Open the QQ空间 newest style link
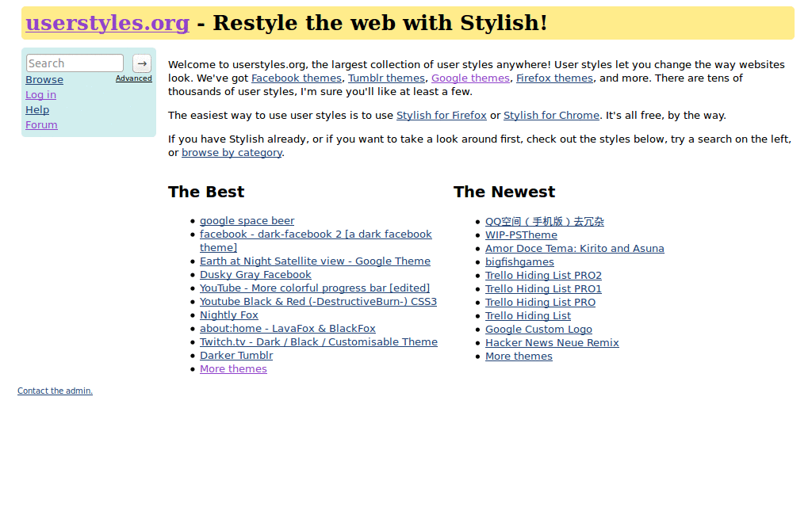Image resolution: width=812 pixels, height=511 pixels. pyautogui.click(x=544, y=221)
